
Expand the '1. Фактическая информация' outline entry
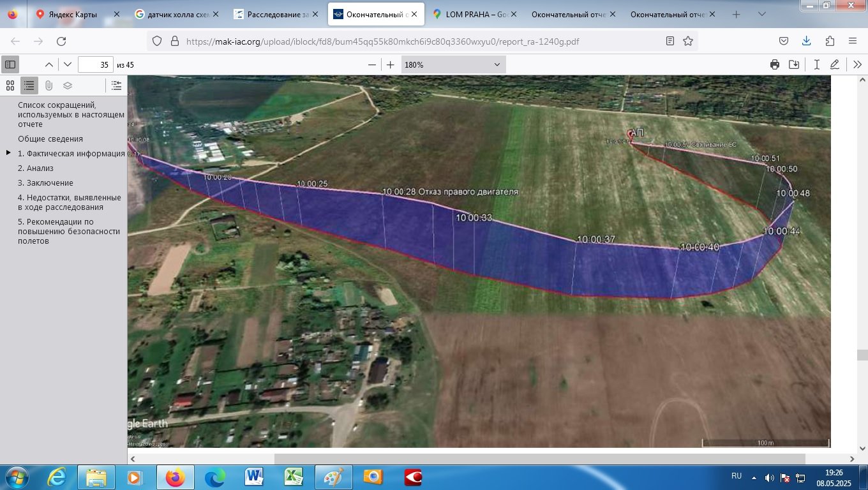[8, 153]
